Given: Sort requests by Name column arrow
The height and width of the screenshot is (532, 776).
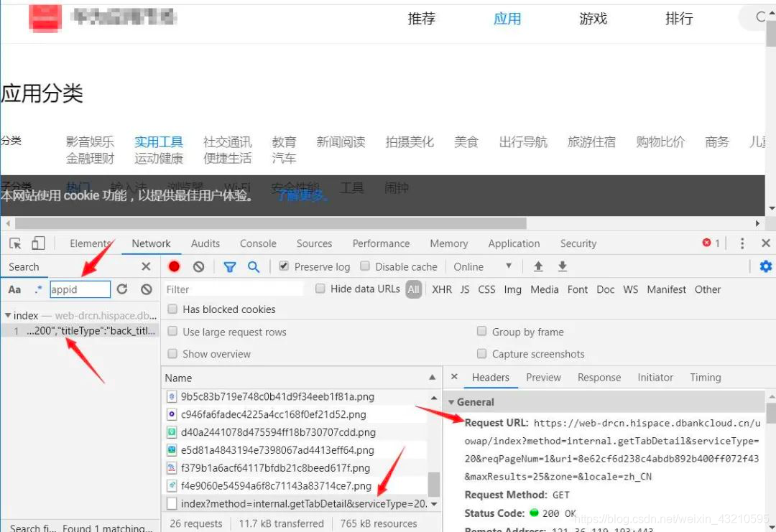Looking at the screenshot, I should (x=432, y=377).
